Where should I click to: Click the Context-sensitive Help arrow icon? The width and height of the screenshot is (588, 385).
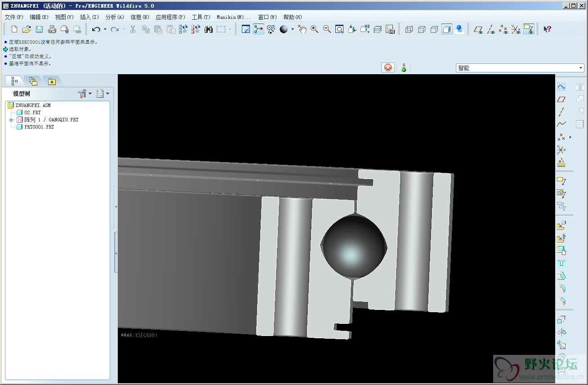coord(547,29)
